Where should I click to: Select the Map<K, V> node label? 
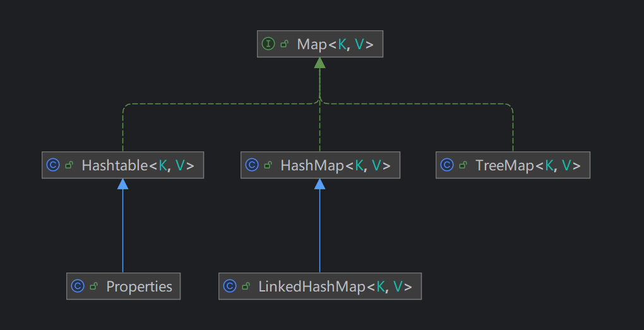tap(335, 45)
